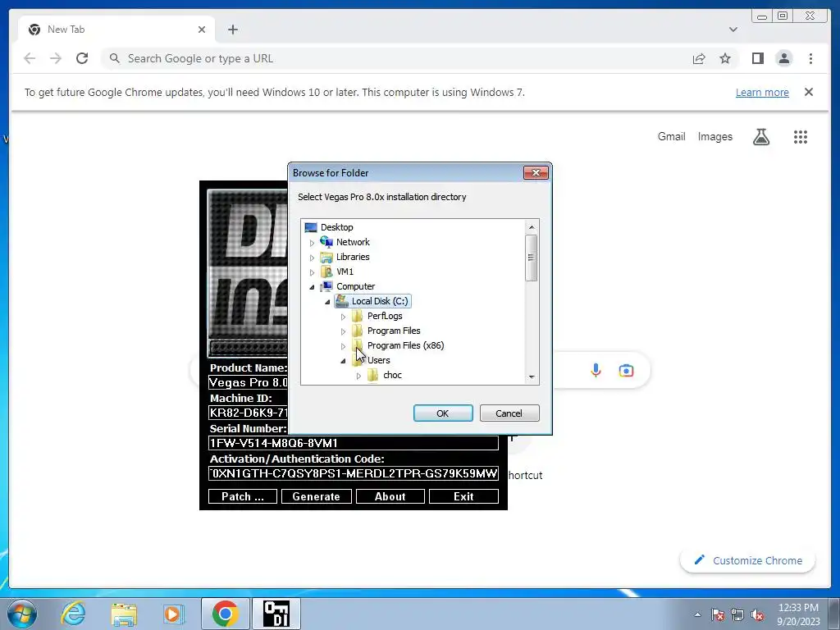Click Customize Chrome button

pos(747,560)
